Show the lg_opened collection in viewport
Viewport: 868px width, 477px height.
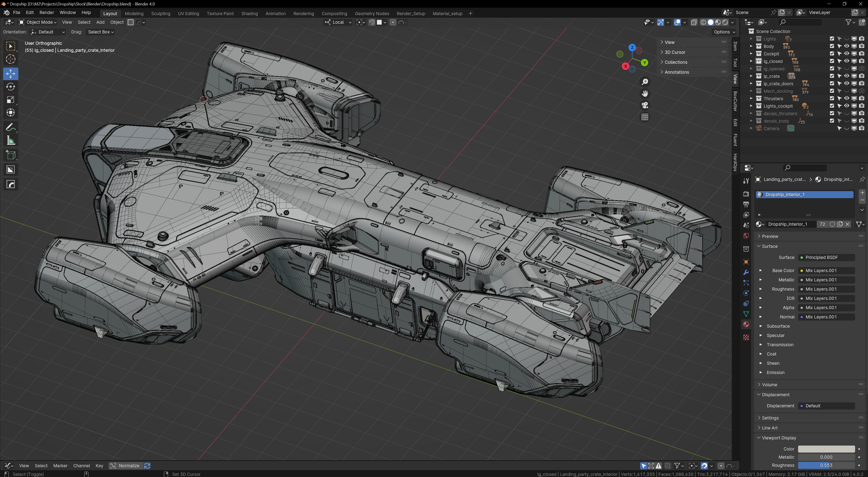[847, 69]
